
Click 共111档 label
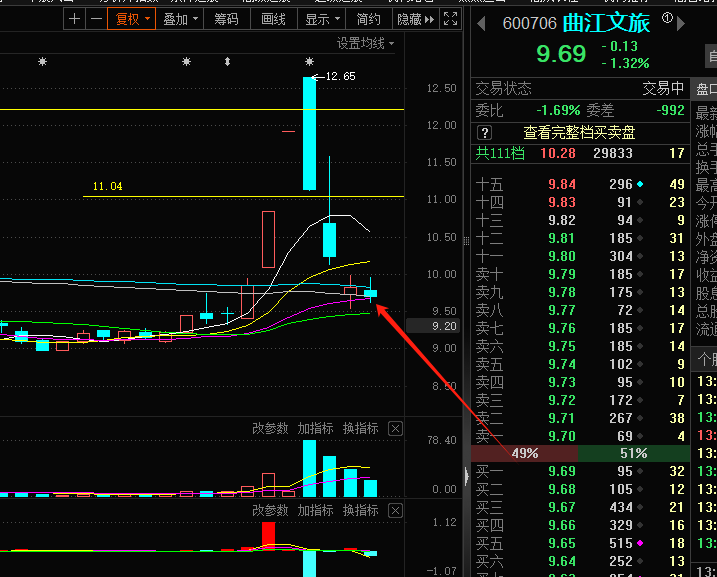pos(500,153)
